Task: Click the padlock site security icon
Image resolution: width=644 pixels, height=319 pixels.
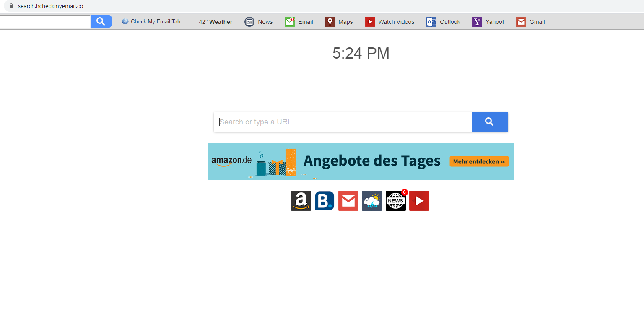Action: coord(11,6)
